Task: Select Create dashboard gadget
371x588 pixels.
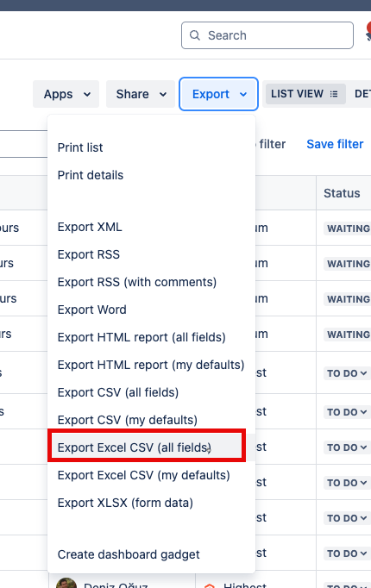Action: pyautogui.click(x=152, y=554)
